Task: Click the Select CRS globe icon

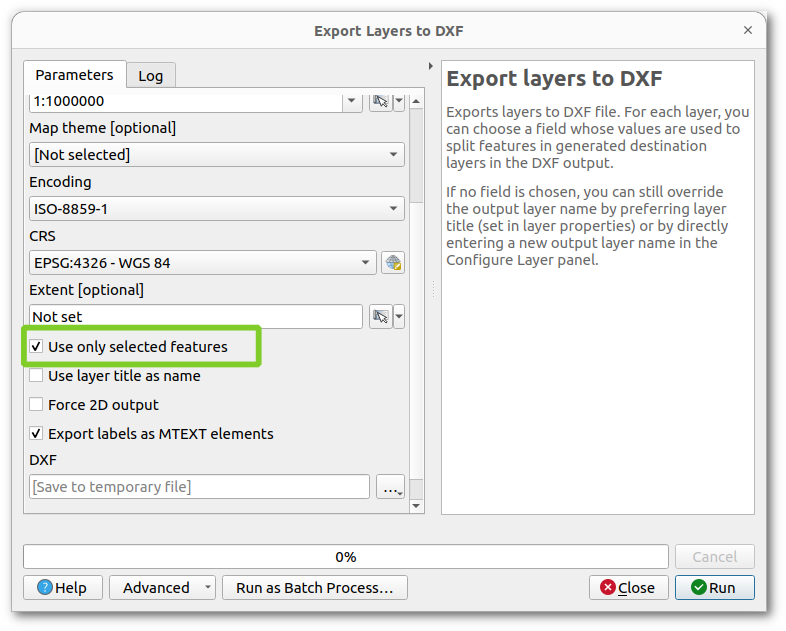Action: (393, 263)
